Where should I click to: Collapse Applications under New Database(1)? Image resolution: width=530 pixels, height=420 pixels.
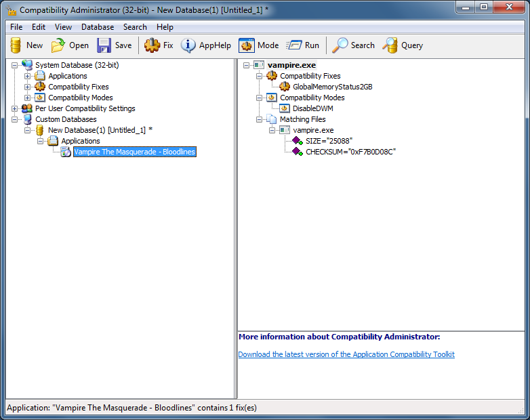pos(40,141)
